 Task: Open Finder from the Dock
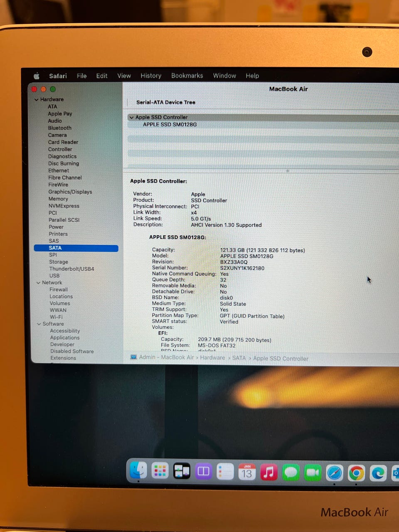138,471
